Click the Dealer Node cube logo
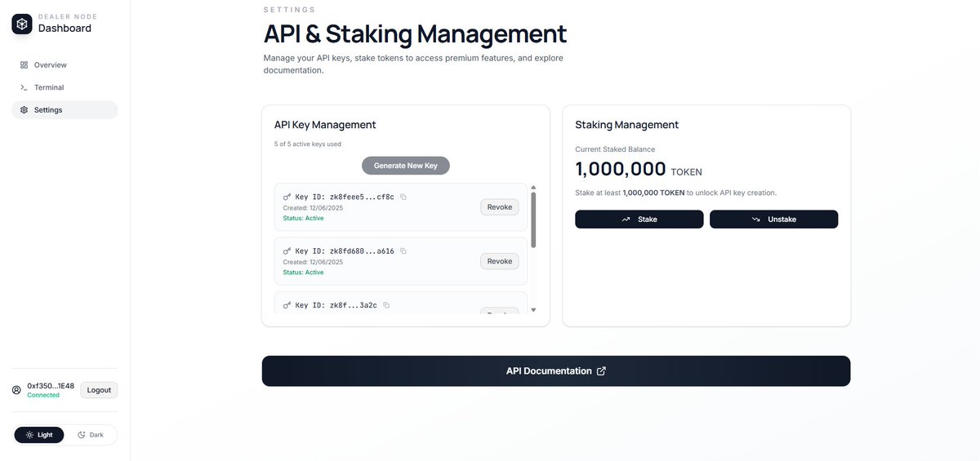Image resolution: width=980 pixels, height=461 pixels. coord(22,24)
